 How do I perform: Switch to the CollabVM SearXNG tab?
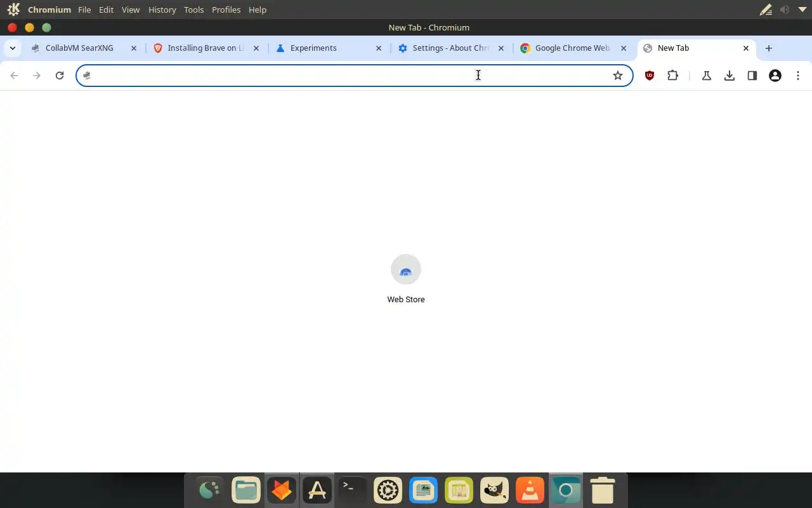tap(84, 48)
